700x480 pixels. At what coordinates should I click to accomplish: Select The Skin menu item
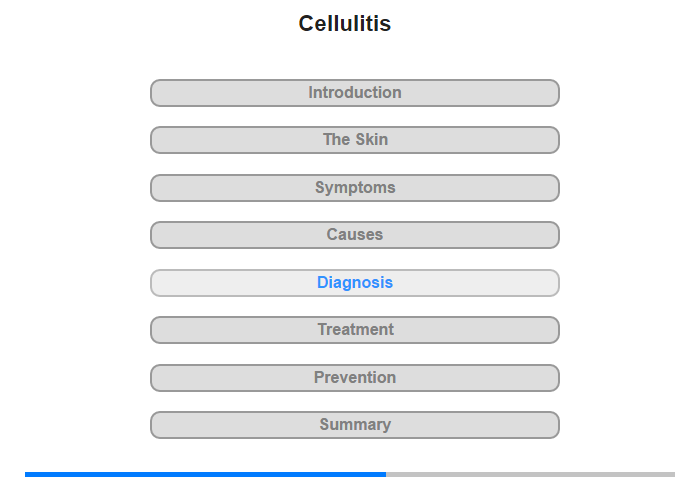(x=355, y=140)
